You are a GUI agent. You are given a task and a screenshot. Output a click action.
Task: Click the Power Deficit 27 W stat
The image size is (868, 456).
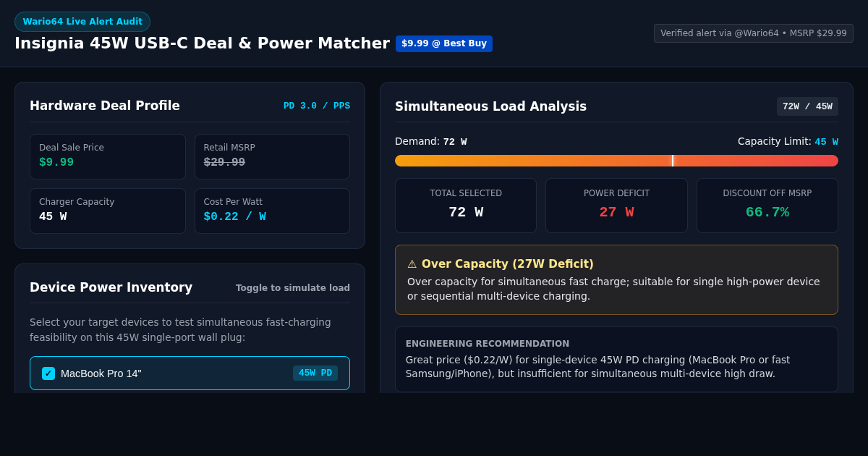tap(616, 206)
